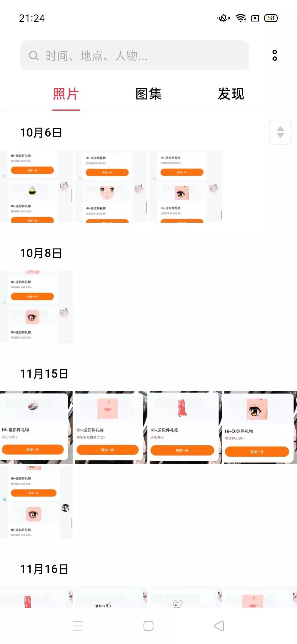Image resolution: width=297 pixels, height=644 pixels.
Task: Tap the magnifier search icon
Action: (34, 56)
